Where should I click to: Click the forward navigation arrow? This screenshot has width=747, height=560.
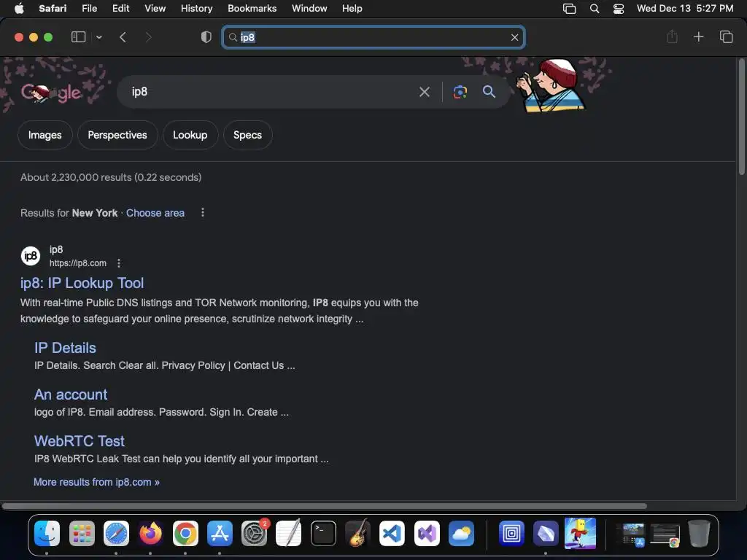coord(148,37)
